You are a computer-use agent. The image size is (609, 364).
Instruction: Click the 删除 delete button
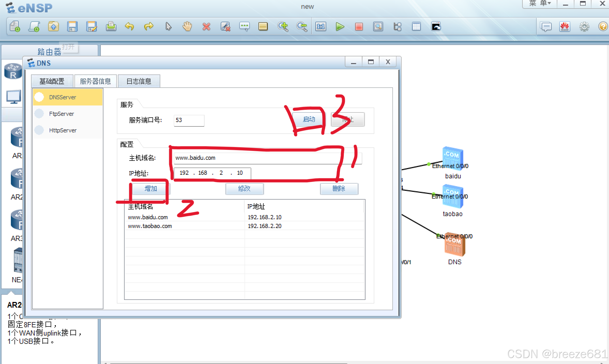339,189
